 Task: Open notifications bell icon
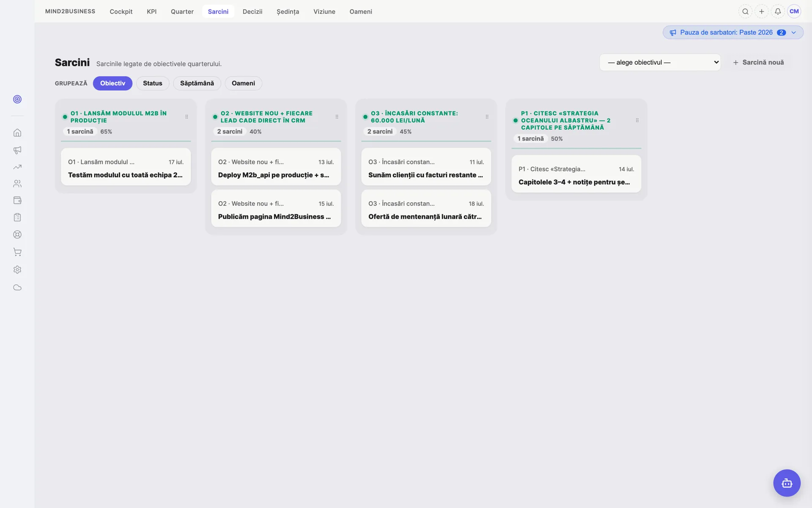[x=778, y=11]
